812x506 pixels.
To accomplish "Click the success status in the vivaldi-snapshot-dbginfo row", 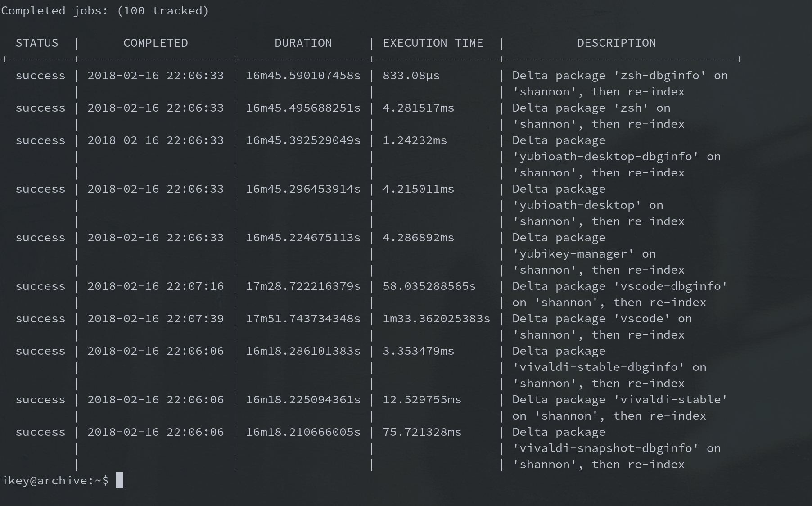I will click(x=41, y=432).
